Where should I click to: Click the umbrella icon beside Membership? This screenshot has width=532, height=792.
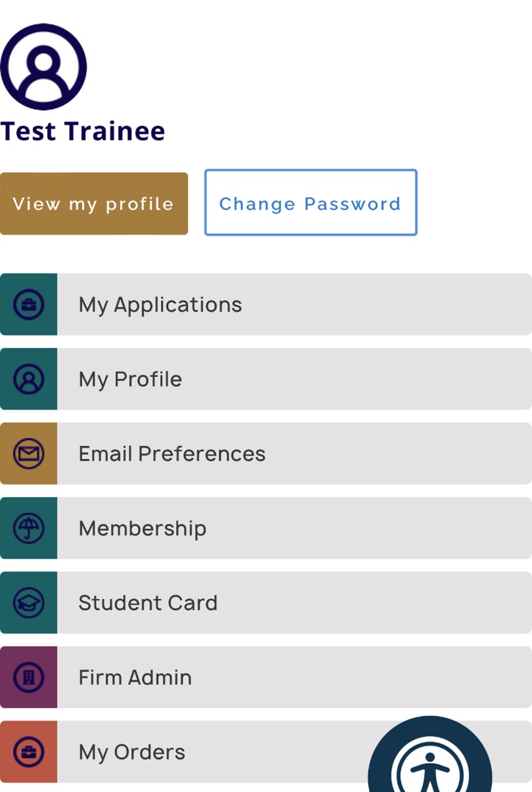point(29,528)
